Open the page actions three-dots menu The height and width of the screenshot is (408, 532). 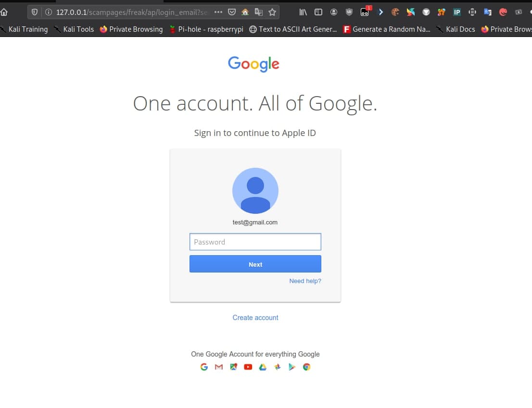[218, 12]
